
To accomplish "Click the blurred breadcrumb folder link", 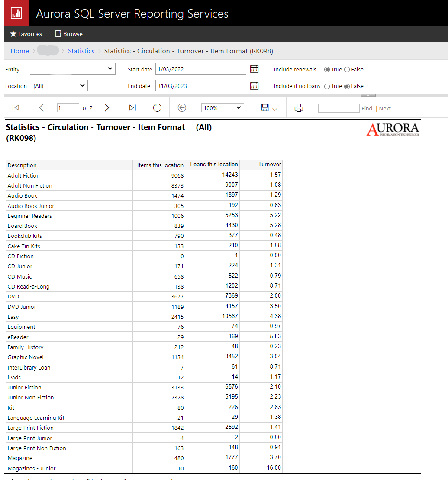I will click(x=48, y=51).
